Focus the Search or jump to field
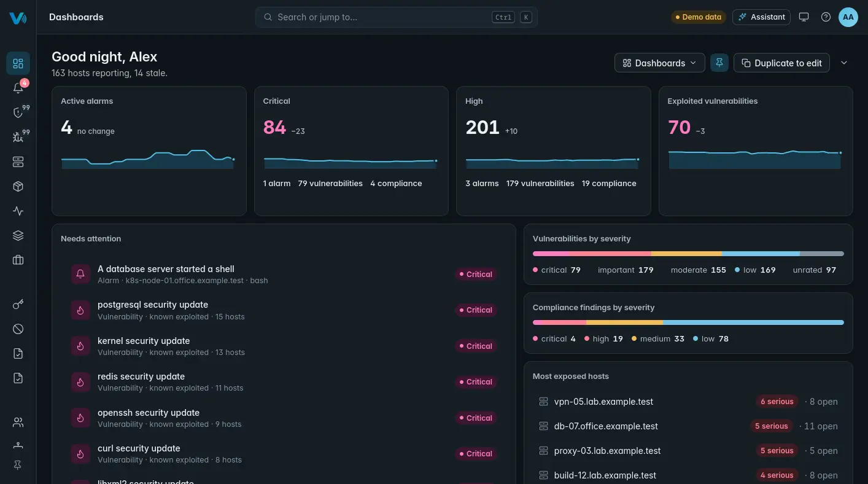Viewport: 868px width, 484px height. [x=396, y=17]
